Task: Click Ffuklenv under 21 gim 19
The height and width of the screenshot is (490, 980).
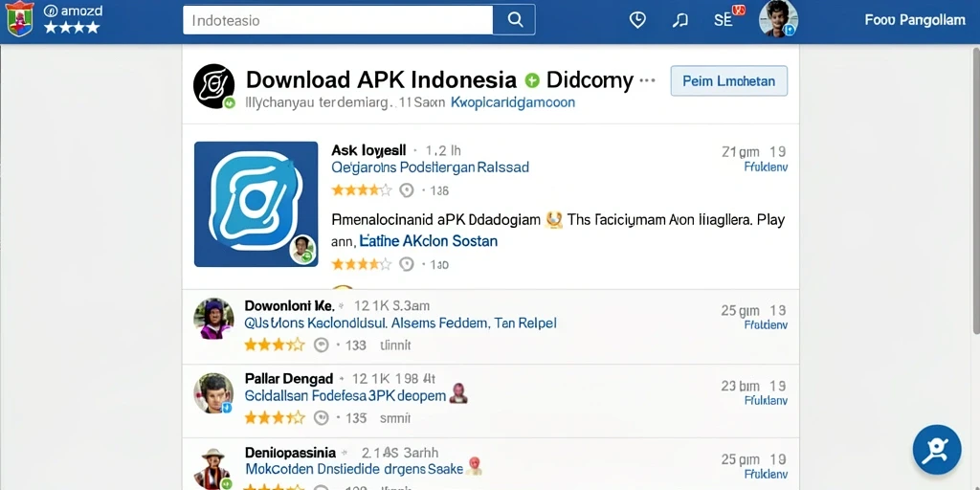Action: coord(766,167)
